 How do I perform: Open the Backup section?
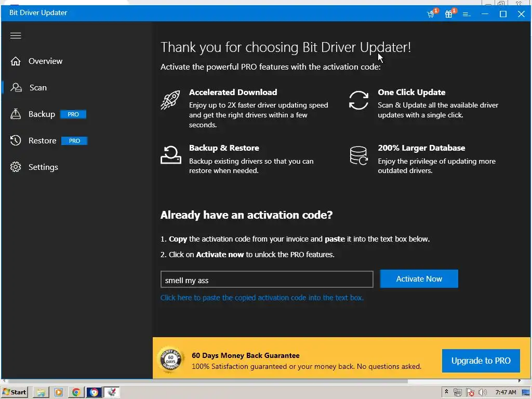pyautogui.click(x=42, y=114)
